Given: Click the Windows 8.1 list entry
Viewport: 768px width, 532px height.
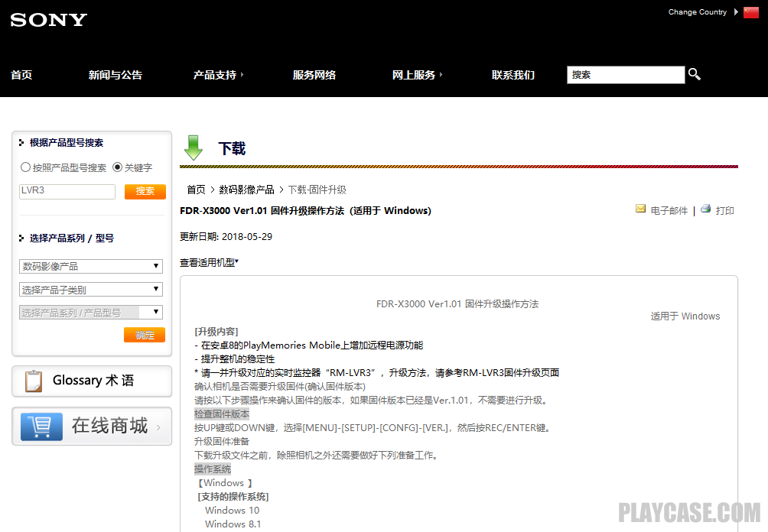Looking at the screenshot, I should point(233,524).
